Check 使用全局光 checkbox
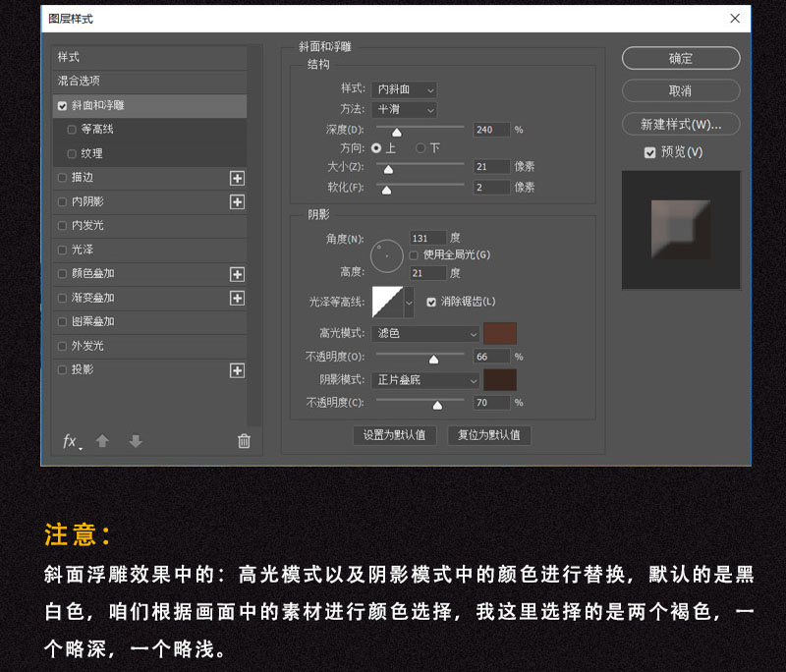The height and width of the screenshot is (672, 786). (x=414, y=255)
